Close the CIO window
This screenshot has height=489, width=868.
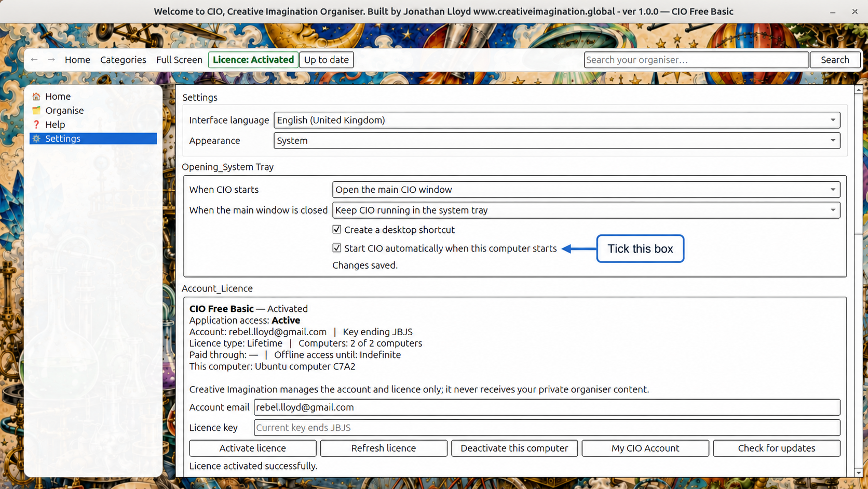[x=855, y=11]
